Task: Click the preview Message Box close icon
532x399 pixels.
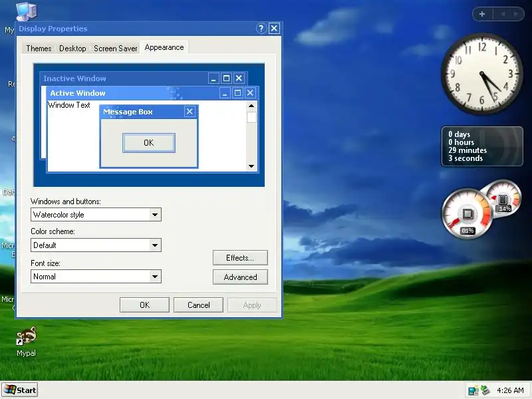Action: coord(190,111)
